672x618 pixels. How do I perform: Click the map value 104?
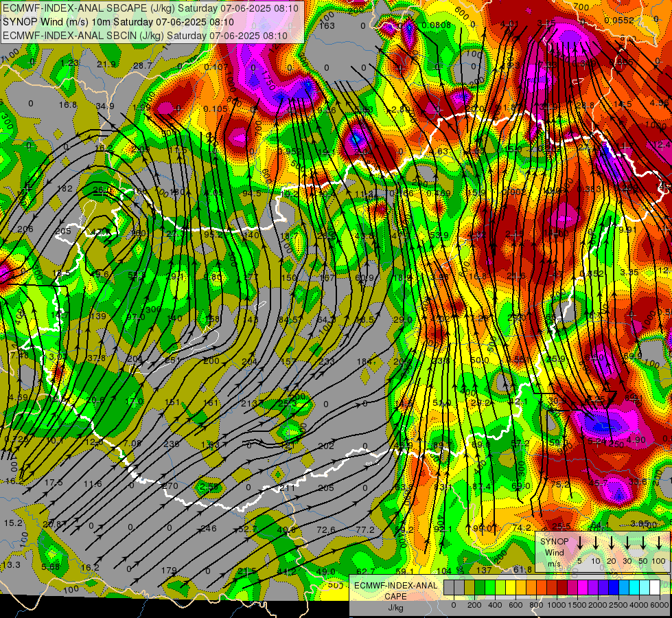click(444, 571)
